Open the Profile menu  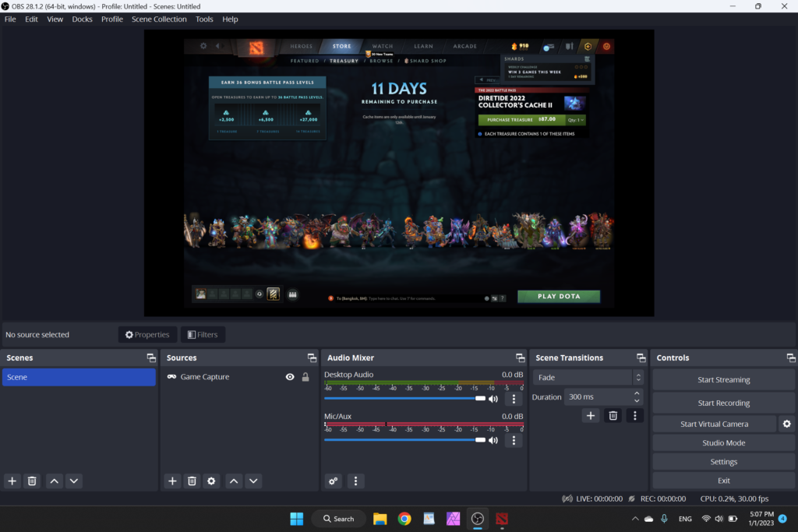coord(112,19)
